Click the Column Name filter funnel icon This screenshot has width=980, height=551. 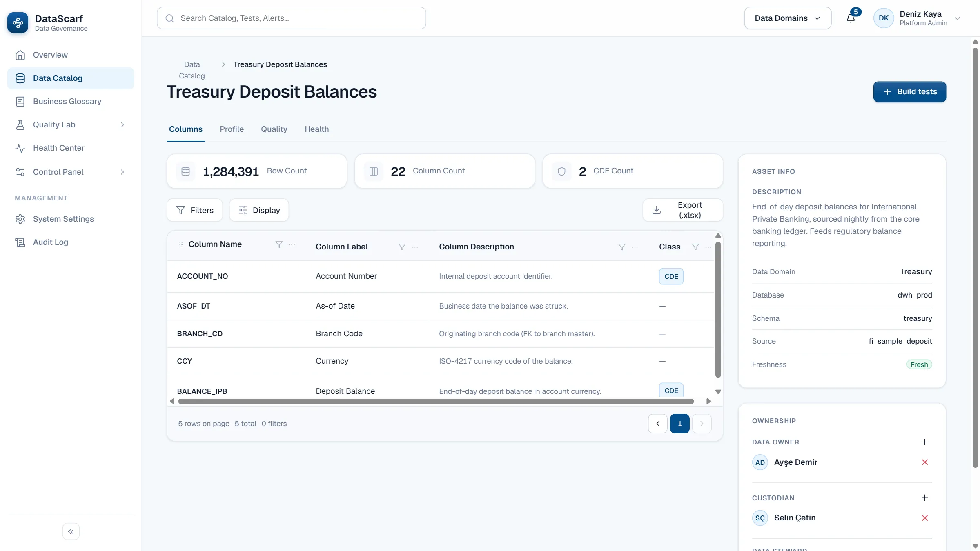point(279,244)
